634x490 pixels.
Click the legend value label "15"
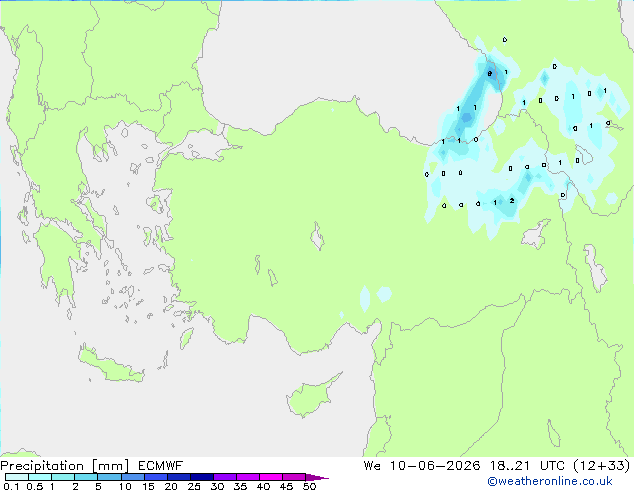[148, 486]
